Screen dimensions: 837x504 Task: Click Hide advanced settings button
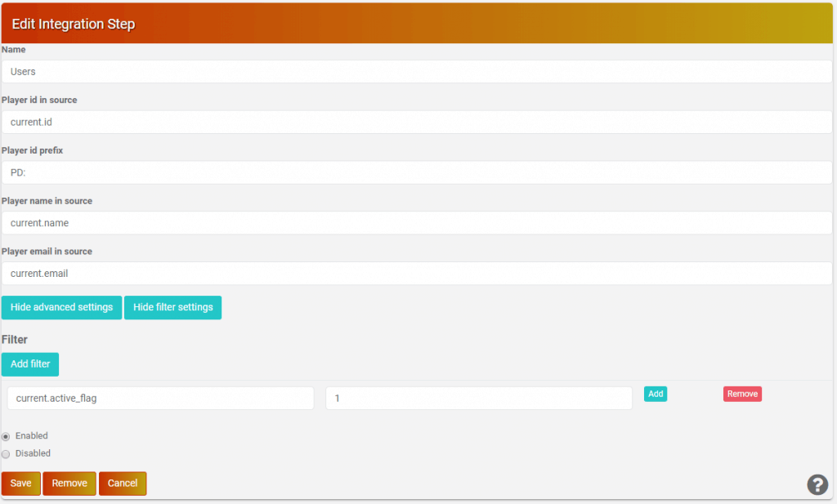click(x=61, y=308)
